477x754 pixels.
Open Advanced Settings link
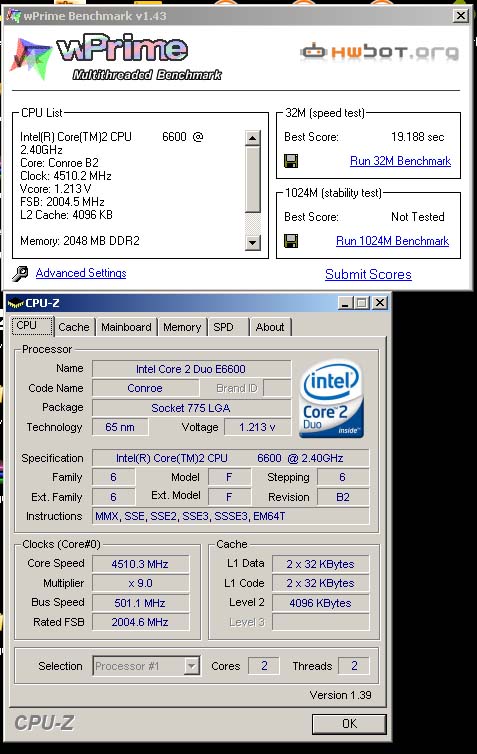[x=81, y=273]
